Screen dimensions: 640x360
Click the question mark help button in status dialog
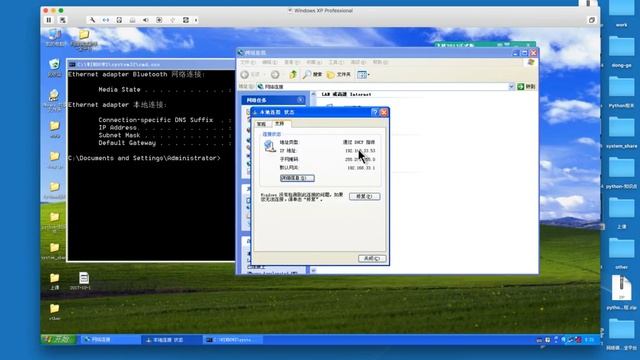tap(375, 112)
